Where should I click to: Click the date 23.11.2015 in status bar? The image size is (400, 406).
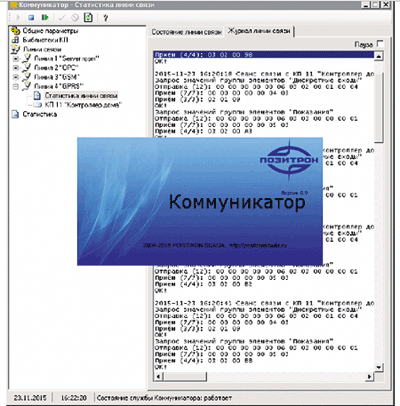coord(30,398)
